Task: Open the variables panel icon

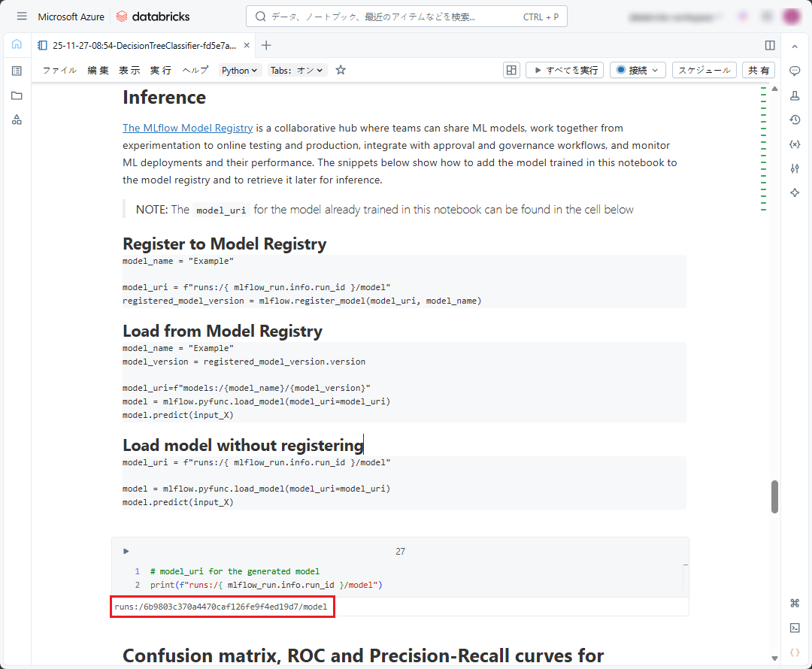Action: pos(795,144)
